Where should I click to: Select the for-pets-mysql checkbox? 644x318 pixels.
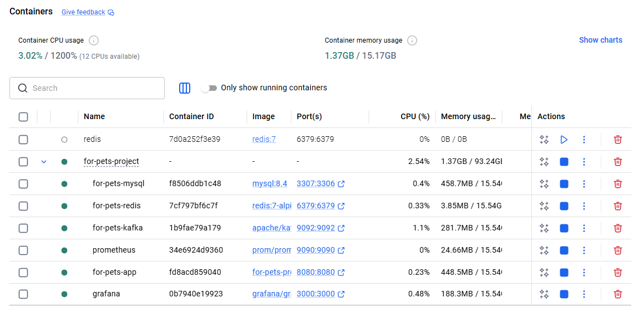click(23, 184)
